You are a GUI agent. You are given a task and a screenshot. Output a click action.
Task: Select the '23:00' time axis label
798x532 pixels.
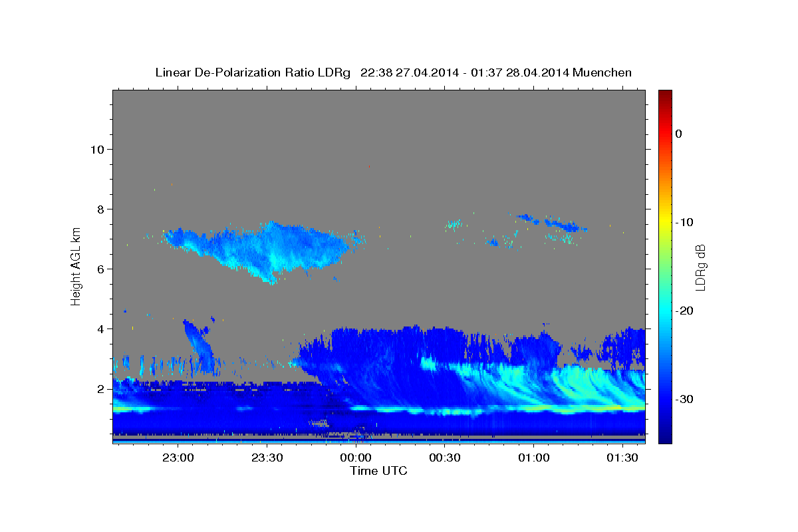[x=178, y=458]
